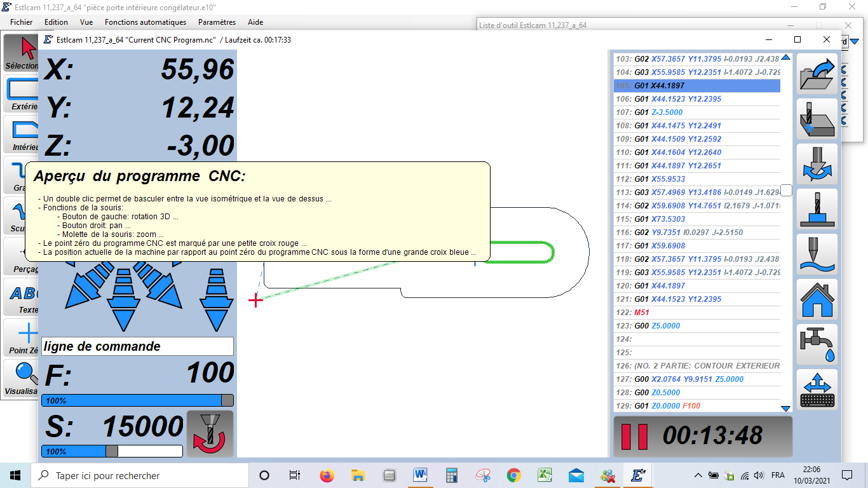The image size is (868, 488).
Task: Pause the running CNC program
Action: (634, 436)
